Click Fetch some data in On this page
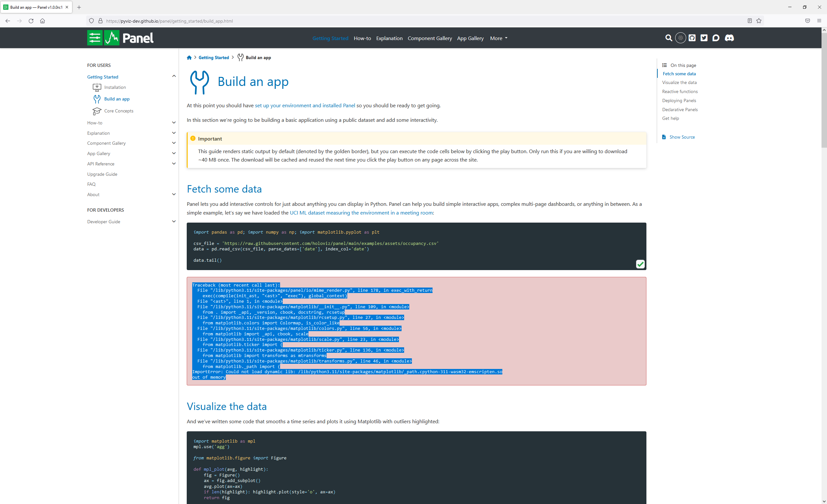The image size is (827, 504). click(679, 73)
